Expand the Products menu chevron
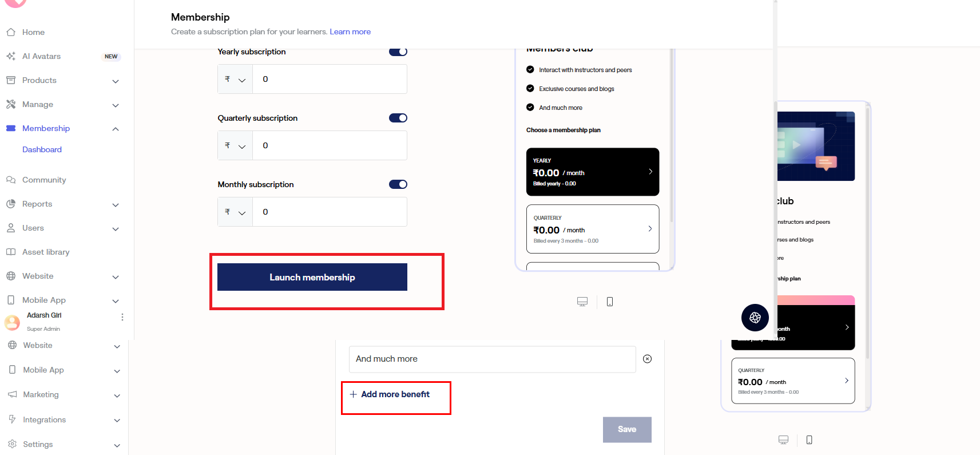Viewport: 980px width, 455px height. (x=116, y=81)
